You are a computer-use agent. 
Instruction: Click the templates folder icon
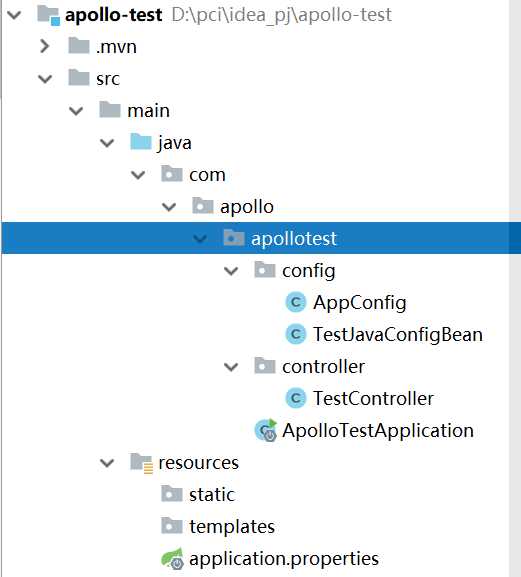pyautogui.click(x=171, y=526)
